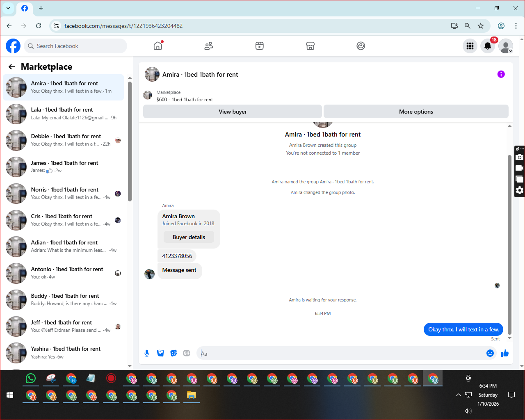Click the Okay thnx sent message bubble
Viewport: 525px width, 420px height.
tap(463, 329)
